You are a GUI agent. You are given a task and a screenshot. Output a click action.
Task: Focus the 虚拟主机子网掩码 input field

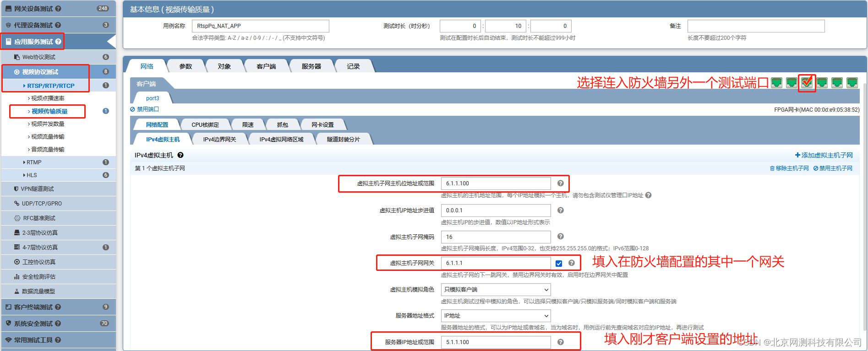[x=496, y=237]
